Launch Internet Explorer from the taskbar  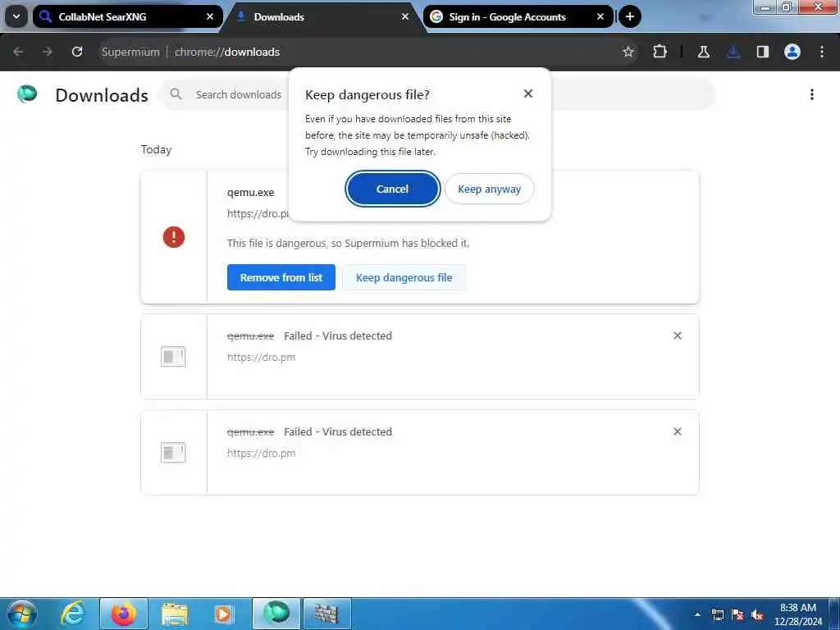(x=73, y=614)
